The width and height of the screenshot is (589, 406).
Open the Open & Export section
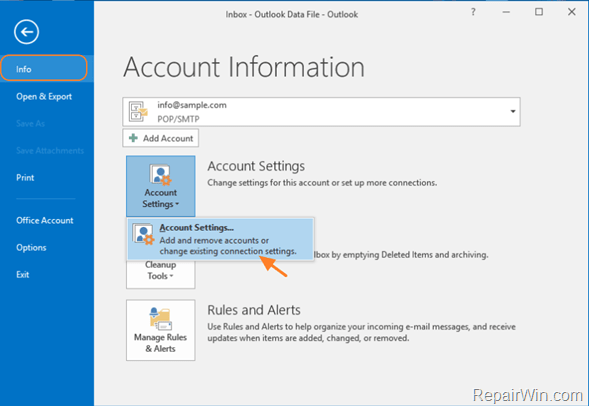pos(44,97)
